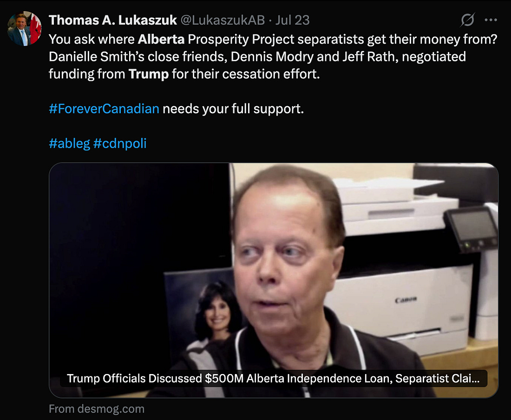Open the #cdnpoli hashtag
Viewport: 511px width, 420px height.
click(120, 143)
